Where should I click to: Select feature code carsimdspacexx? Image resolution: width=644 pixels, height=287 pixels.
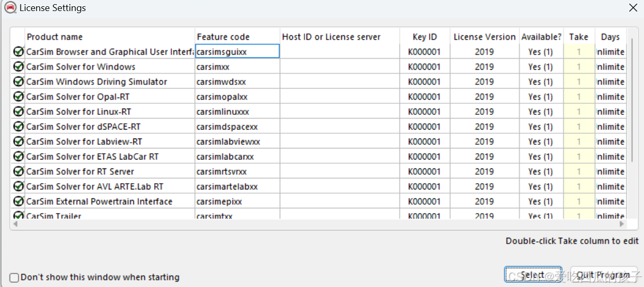[x=227, y=126]
